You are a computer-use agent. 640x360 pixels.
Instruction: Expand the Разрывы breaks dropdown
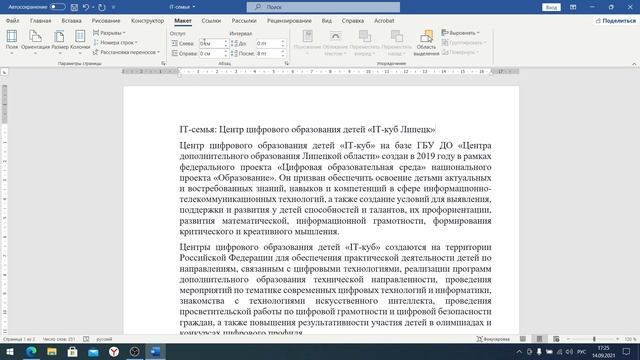click(x=109, y=33)
